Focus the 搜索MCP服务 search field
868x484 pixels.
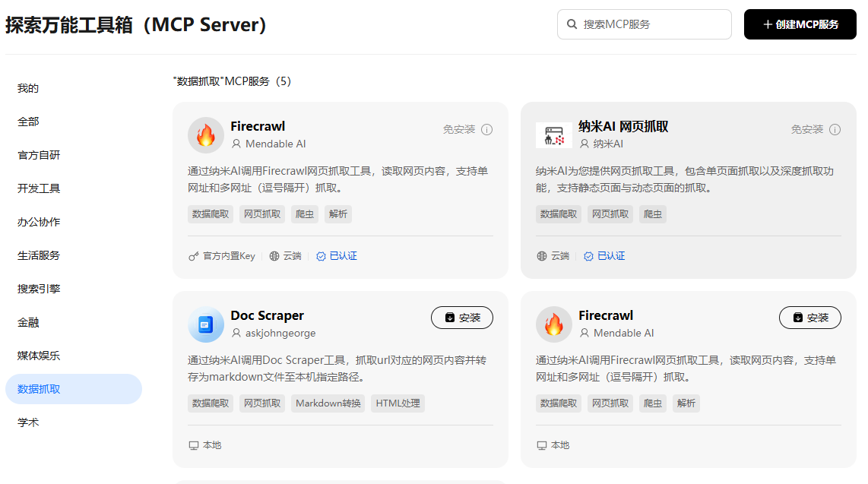[x=645, y=24]
